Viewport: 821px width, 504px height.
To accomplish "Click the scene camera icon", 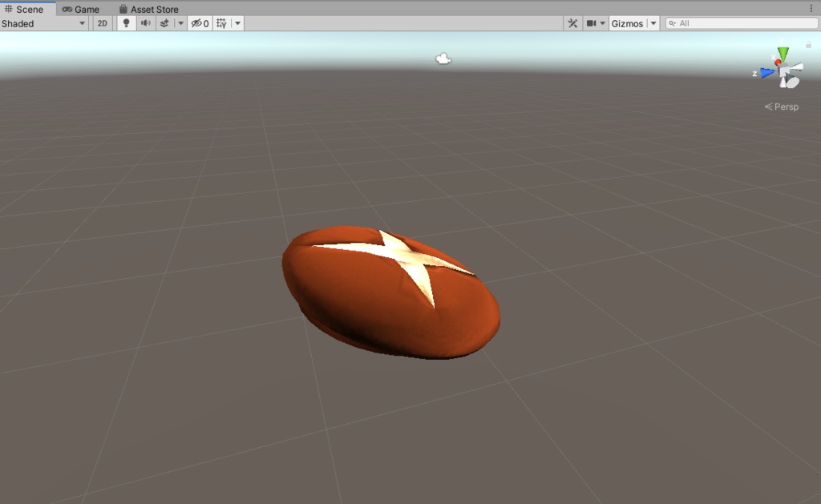I will click(591, 23).
